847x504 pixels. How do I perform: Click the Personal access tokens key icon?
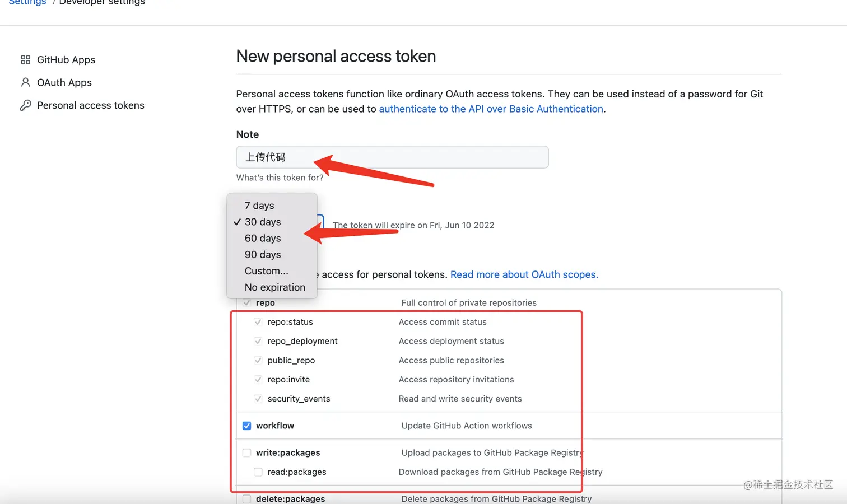tap(25, 105)
